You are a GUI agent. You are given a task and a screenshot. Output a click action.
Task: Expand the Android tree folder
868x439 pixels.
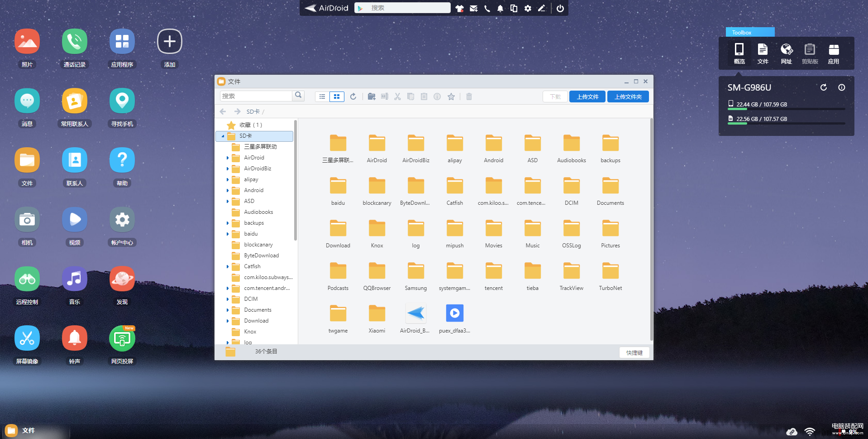pos(228,190)
